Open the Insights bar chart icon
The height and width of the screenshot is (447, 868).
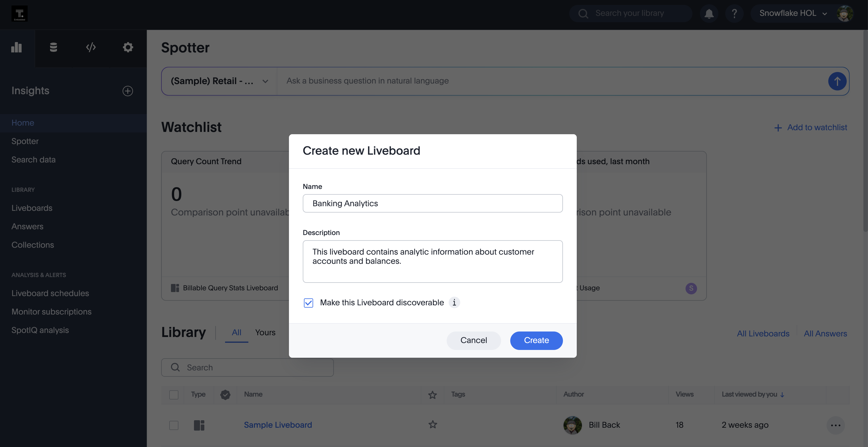click(16, 47)
